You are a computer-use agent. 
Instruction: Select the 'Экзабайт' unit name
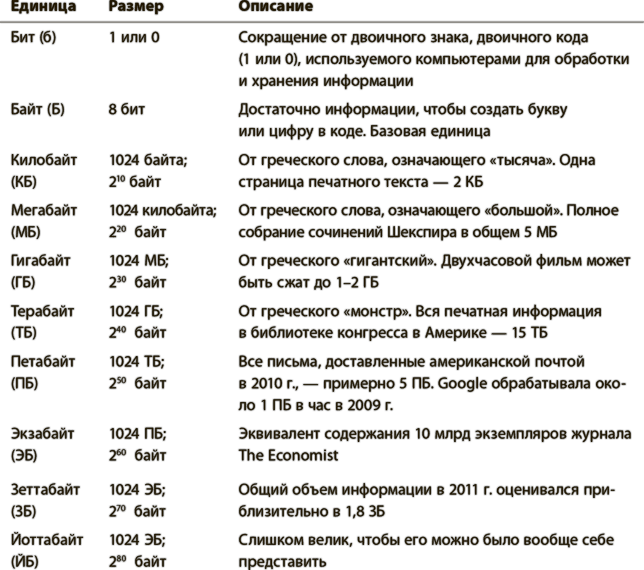[x=42, y=434]
